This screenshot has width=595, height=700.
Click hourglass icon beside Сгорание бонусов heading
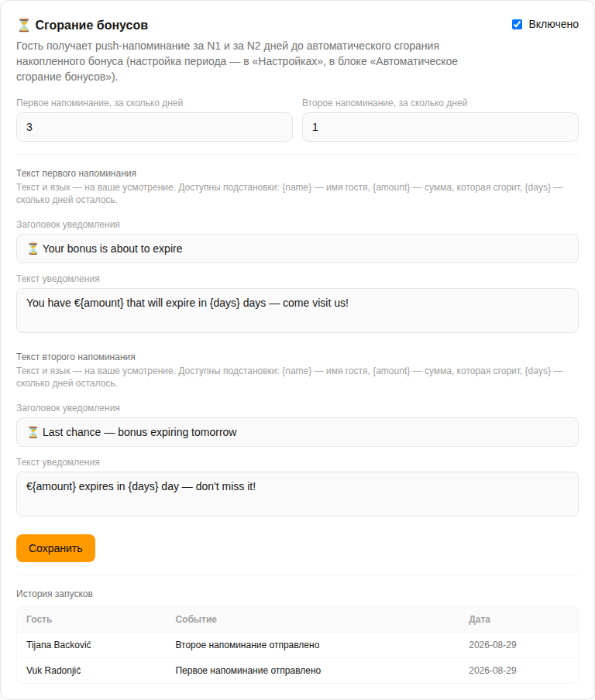click(24, 26)
